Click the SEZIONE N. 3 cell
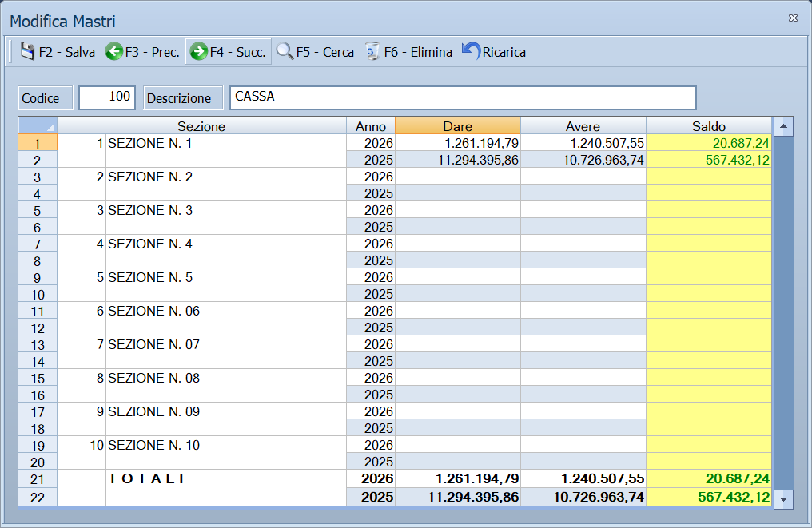 [x=226, y=218]
